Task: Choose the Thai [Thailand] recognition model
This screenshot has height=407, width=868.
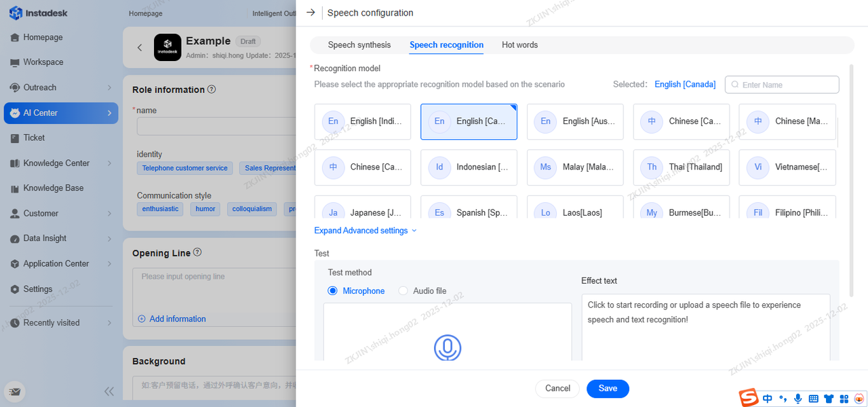Action: click(x=681, y=167)
